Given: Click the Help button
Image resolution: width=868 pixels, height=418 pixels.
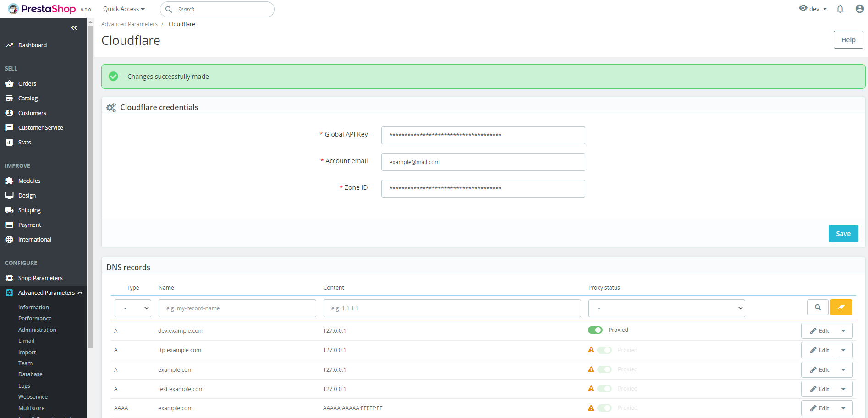Looking at the screenshot, I should (848, 40).
